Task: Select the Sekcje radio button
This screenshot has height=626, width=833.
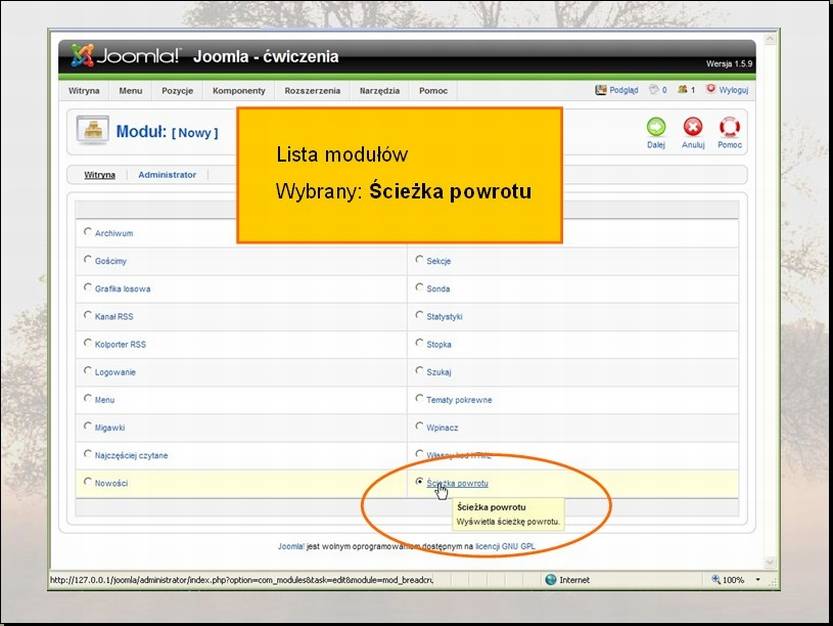Action: 419,259
